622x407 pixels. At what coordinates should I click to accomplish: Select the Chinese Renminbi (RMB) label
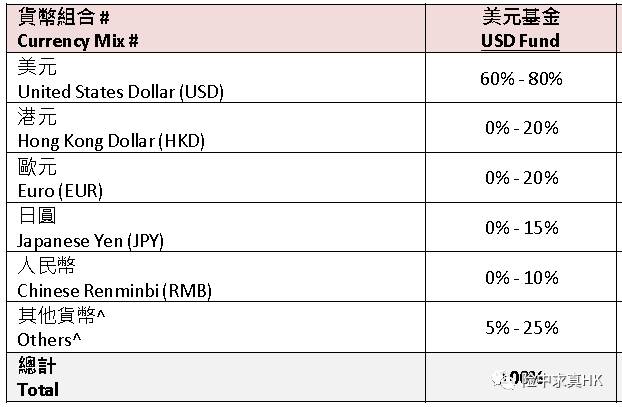point(114,290)
